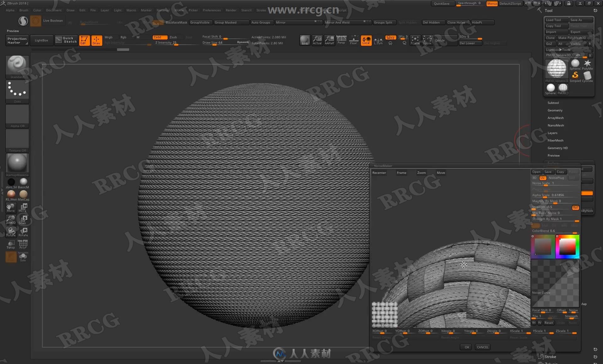Toggle L.Sym local symmetry icon

click(x=378, y=40)
